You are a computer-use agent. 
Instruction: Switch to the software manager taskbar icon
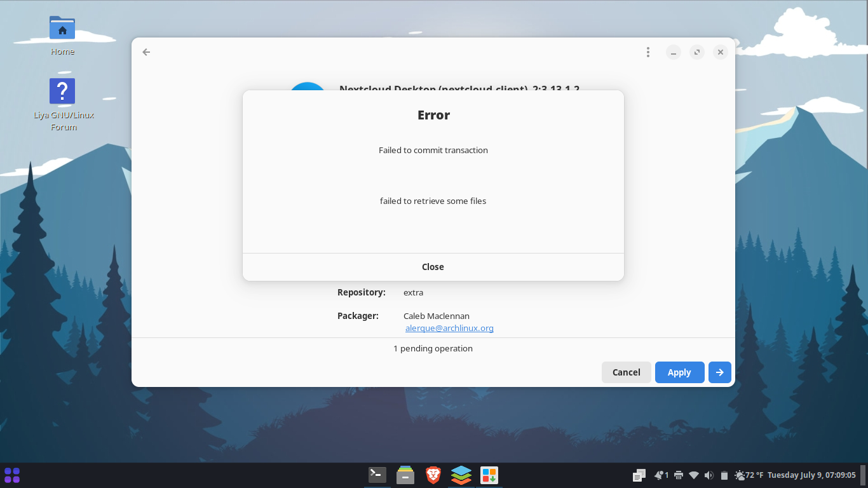[x=489, y=475]
